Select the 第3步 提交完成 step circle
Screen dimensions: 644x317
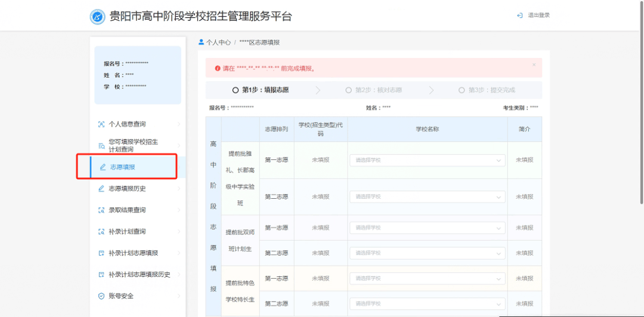pos(462,90)
